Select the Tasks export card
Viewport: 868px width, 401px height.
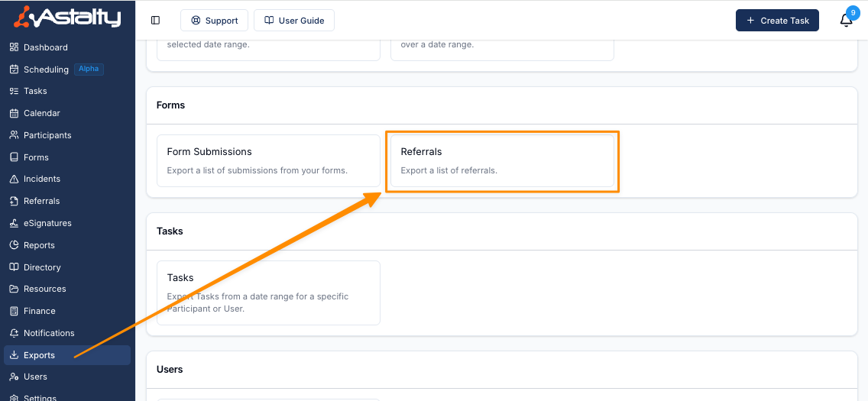point(268,293)
